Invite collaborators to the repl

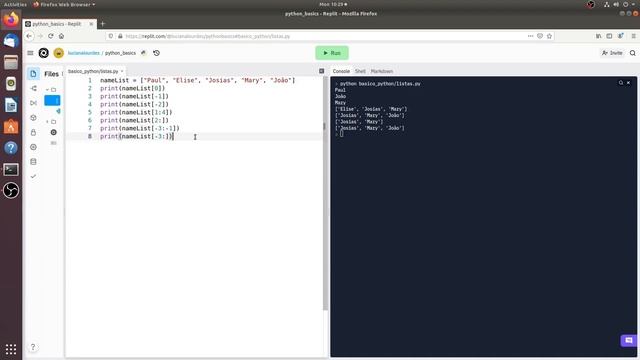(612, 53)
